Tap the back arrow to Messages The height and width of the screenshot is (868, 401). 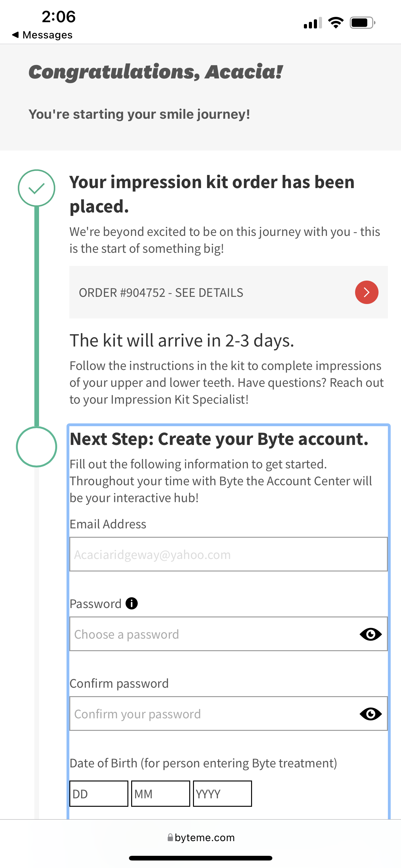tap(15, 35)
